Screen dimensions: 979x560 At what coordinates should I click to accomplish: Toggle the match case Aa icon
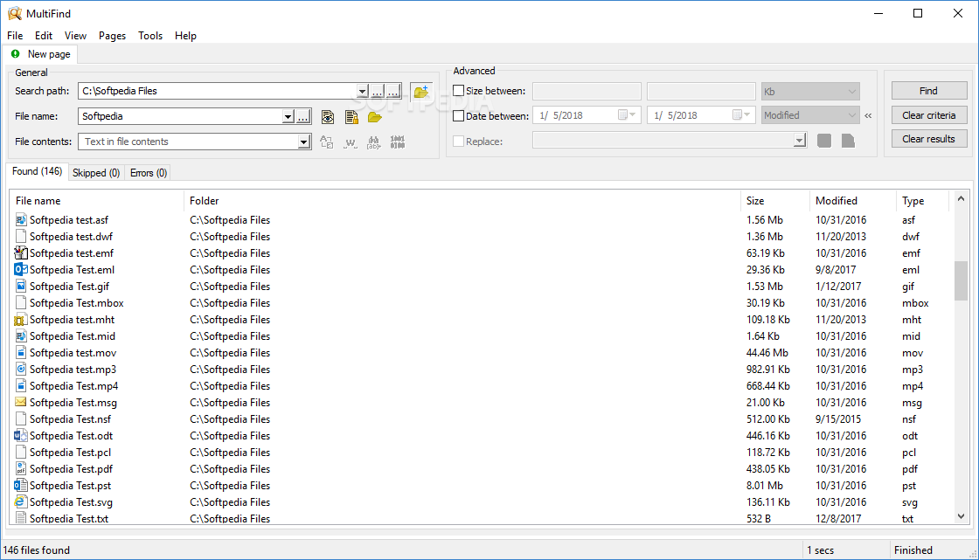327,142
